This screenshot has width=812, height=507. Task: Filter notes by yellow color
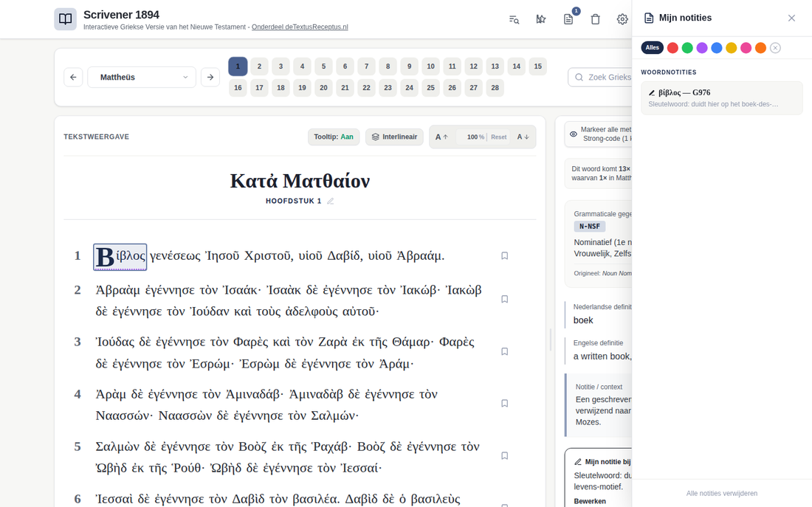732,48
